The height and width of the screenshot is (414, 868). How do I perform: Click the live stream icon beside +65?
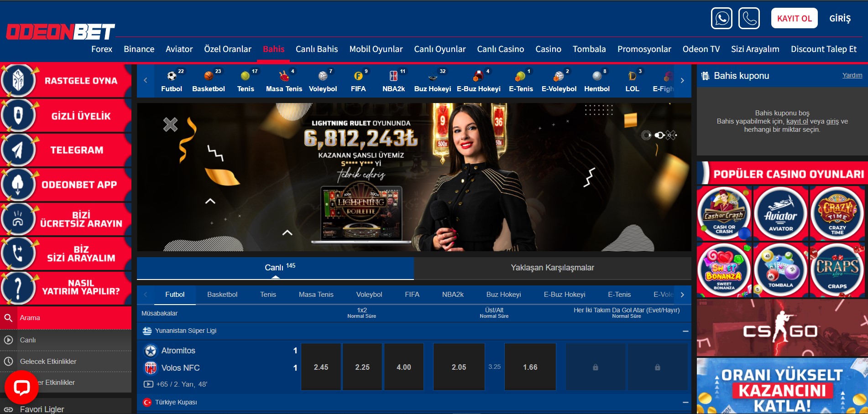point(148,384)
